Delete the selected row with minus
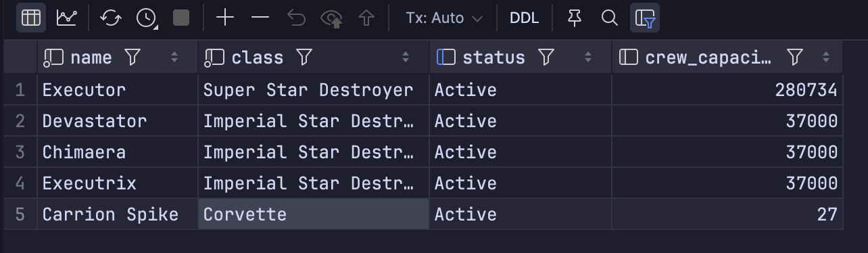Screen dimensions: 868x253 (x=260, y=18)
